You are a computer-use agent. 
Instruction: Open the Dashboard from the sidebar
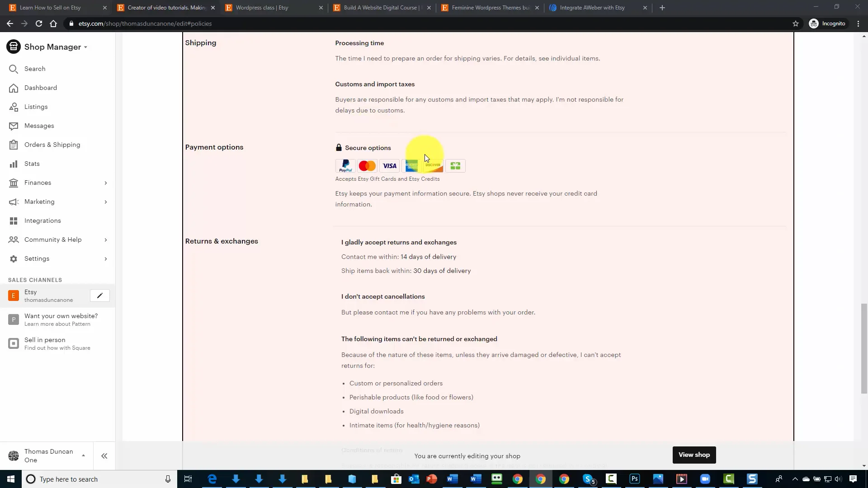pyautogui.click(x=41, y=88)
